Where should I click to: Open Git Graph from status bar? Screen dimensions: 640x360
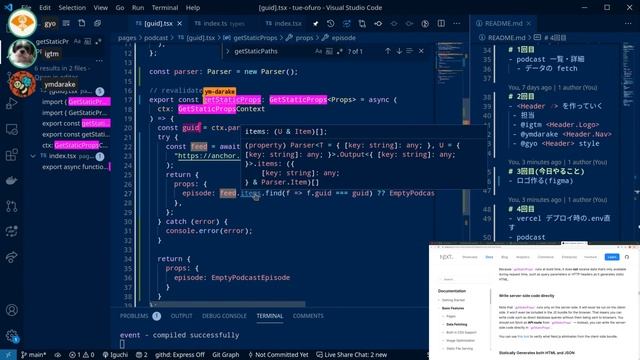[x=225, y=355]
